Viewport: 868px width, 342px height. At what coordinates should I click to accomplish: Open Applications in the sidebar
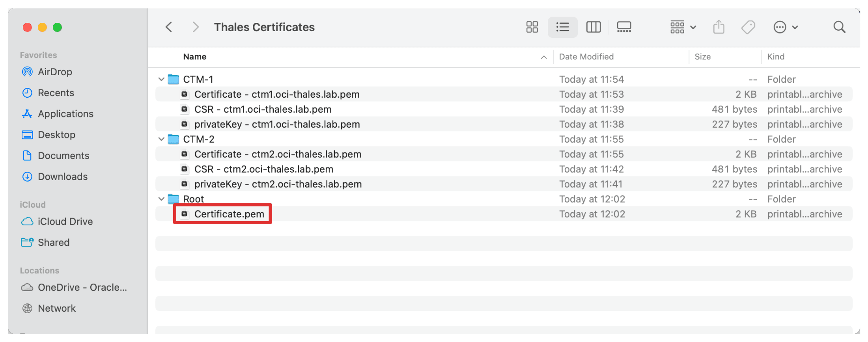click(58, 113)
